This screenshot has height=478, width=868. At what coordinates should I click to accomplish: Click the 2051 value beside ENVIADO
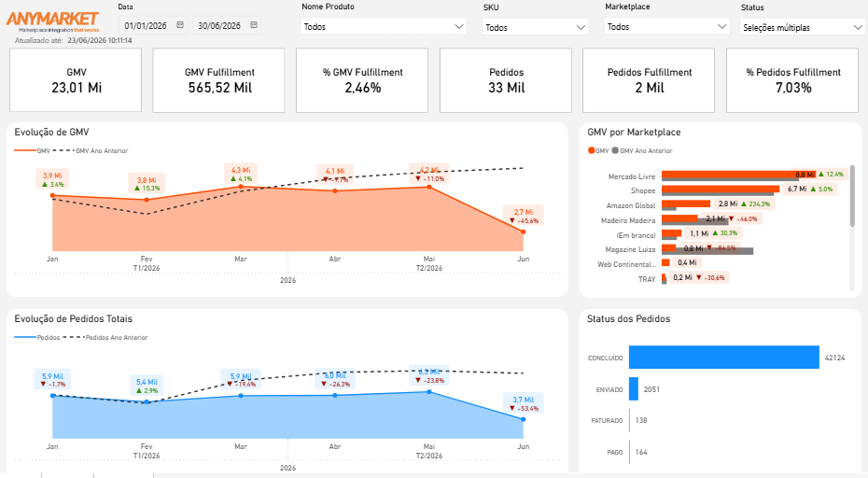tap(651, 389)
